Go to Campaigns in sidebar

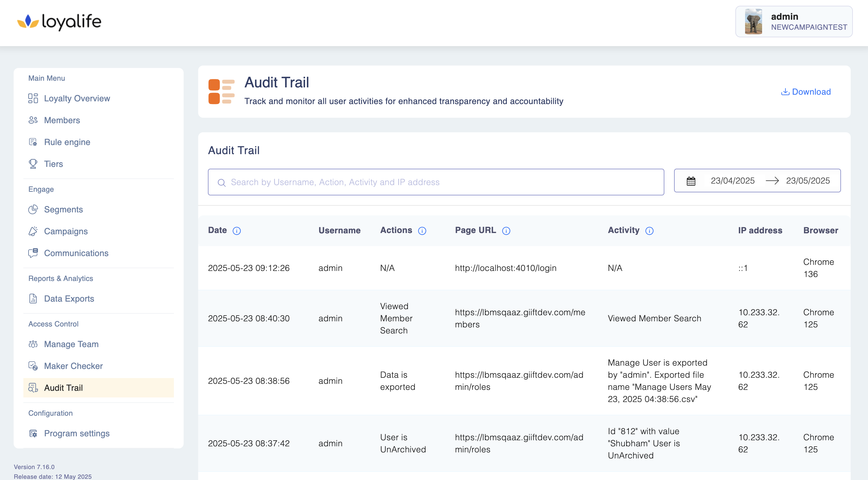click(66, 232)
